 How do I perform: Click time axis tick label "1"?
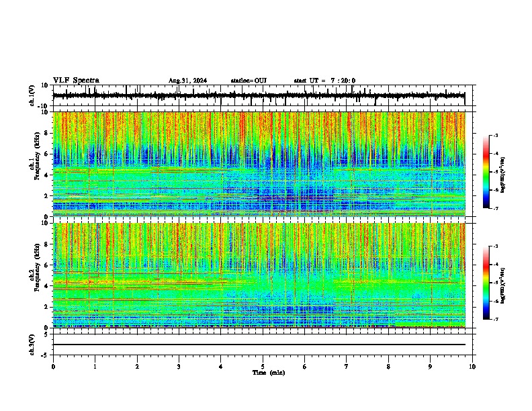[95, 367]
